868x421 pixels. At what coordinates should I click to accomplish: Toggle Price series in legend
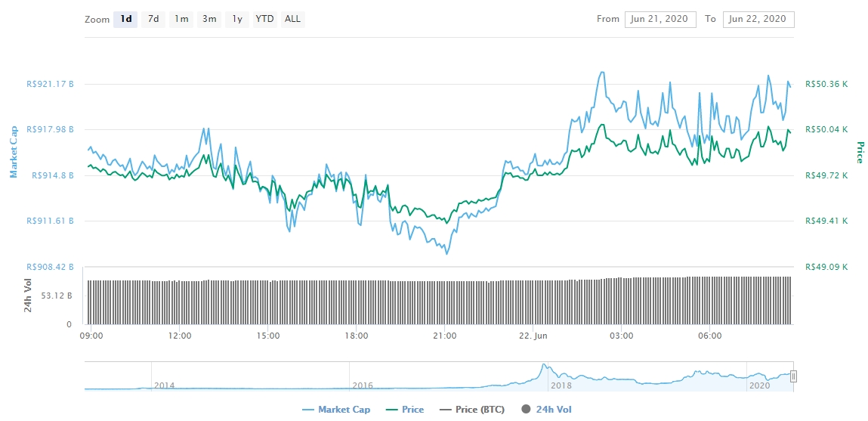(x=405, y=410)
